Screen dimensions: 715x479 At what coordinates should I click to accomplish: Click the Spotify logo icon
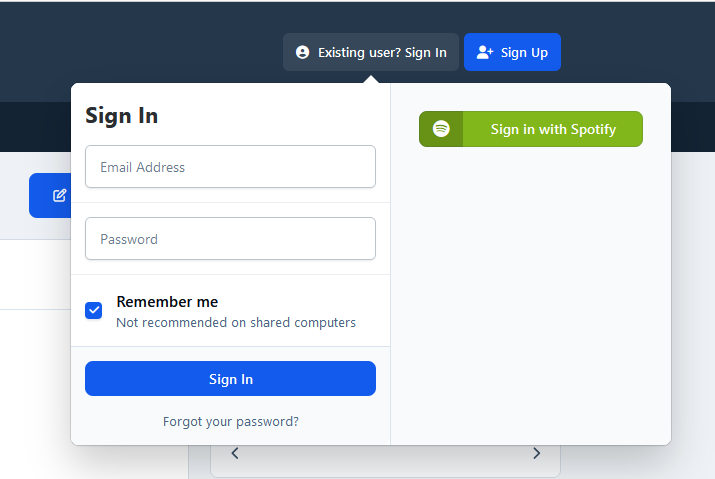point(441,129)
